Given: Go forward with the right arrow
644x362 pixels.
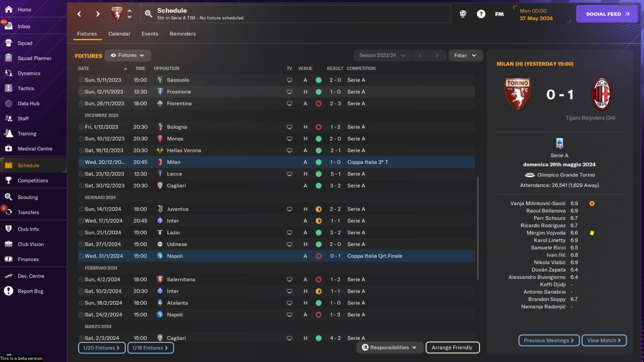Looking at the screenshot, I should tap(98, 14).
